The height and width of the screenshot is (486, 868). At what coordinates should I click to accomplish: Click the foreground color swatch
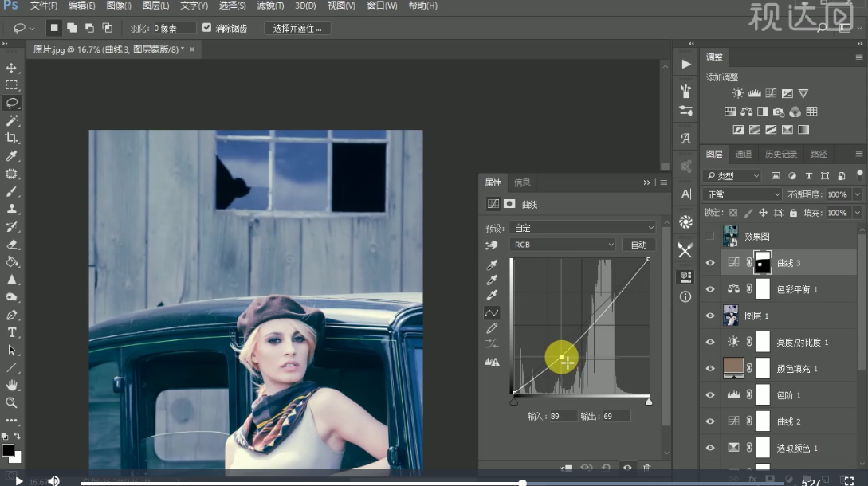pos(8,450)
